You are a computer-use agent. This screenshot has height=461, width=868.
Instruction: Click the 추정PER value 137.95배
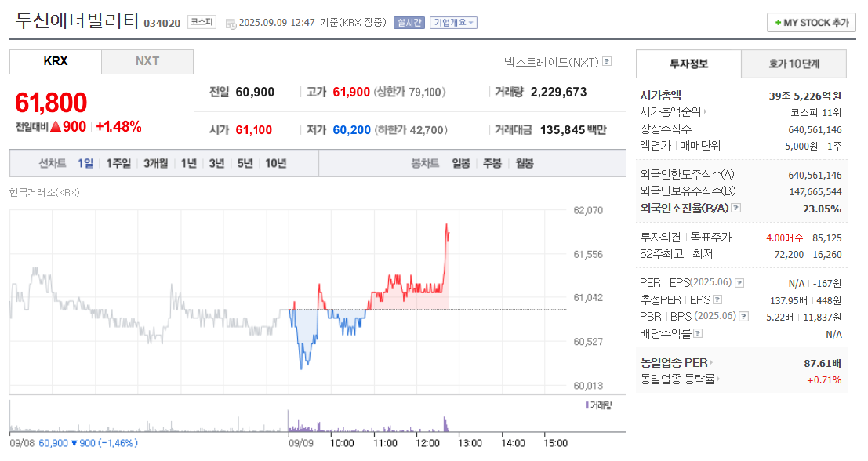click(x=788, y=300)
